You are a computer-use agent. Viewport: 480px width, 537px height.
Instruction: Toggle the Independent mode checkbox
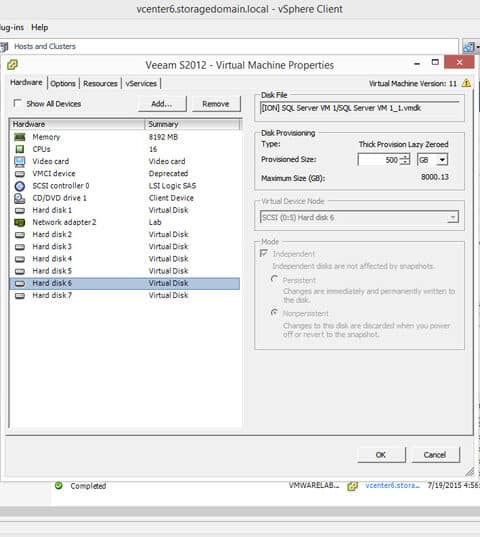(264, 253)
